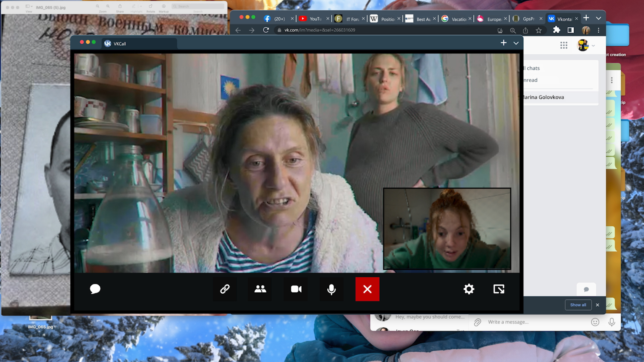Open the VK services grid
Viewport: 644px width, 362px height.
(564, 46)
